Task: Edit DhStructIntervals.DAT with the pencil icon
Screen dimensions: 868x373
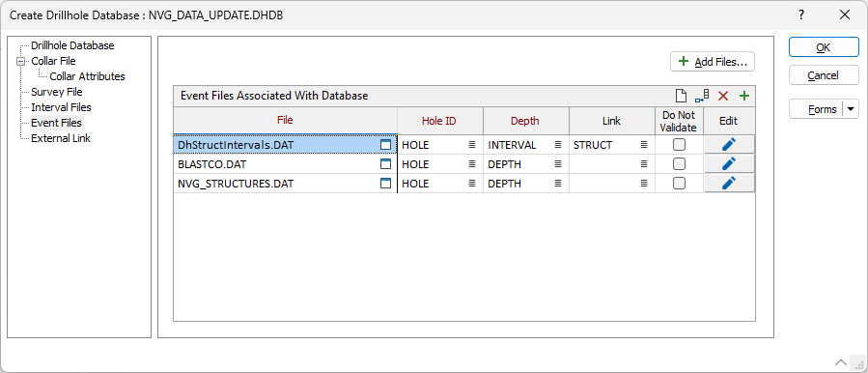Action: coord(729,145)
